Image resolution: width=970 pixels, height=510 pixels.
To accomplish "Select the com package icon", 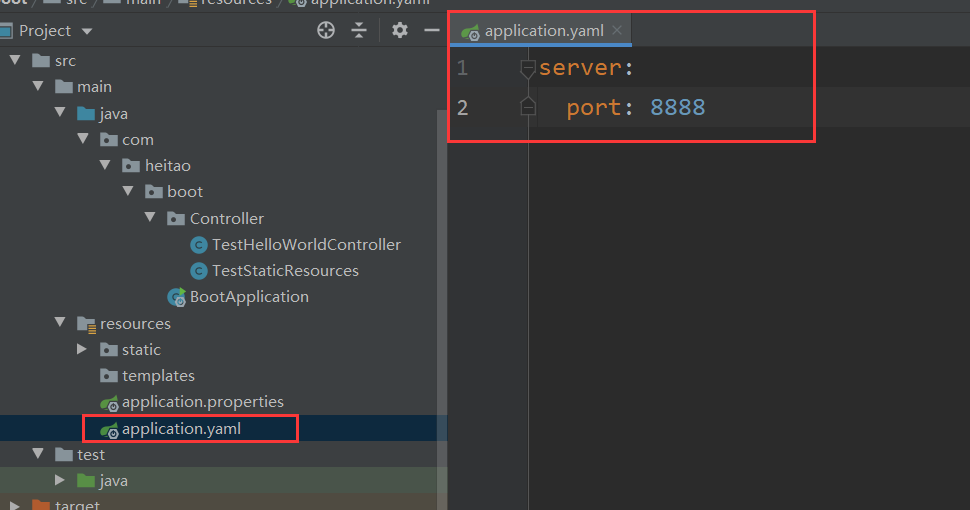I will [x=109, y=140].
